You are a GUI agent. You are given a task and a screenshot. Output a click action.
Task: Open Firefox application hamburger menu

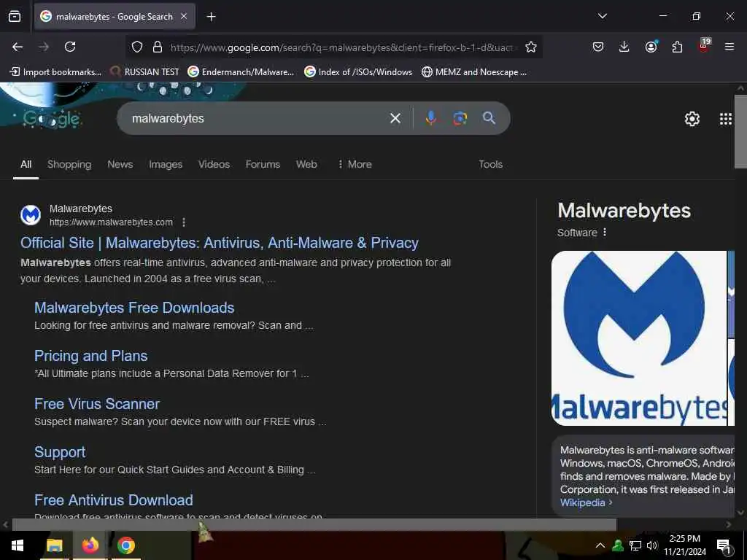point(729,47)
